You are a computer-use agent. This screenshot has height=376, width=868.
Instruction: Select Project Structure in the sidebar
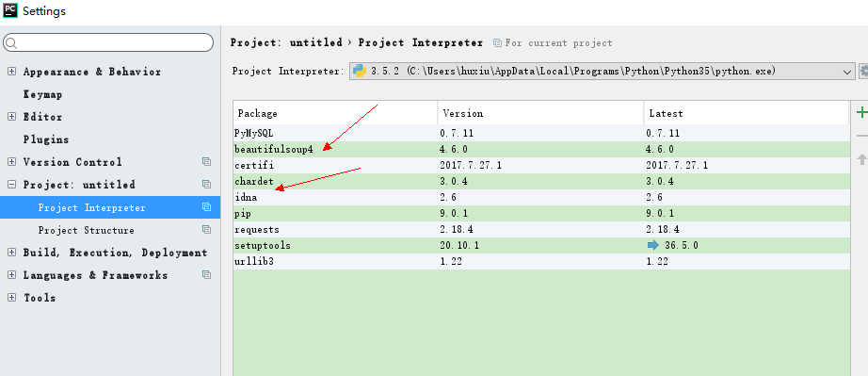coord(109,230)
